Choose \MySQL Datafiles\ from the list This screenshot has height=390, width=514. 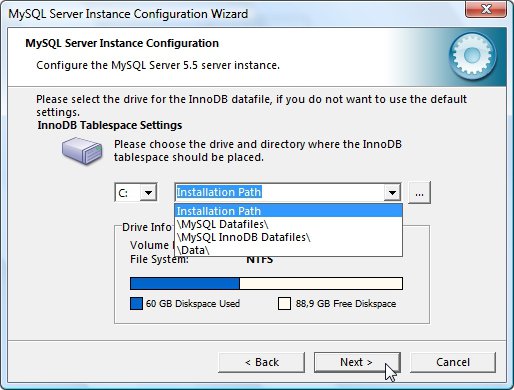pyautogui.click(x=288, y=224)
